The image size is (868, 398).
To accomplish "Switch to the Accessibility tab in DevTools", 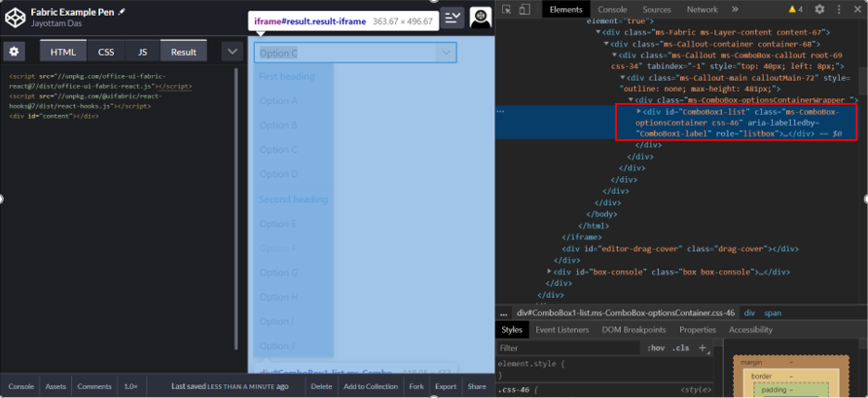I will pos(750,330).
